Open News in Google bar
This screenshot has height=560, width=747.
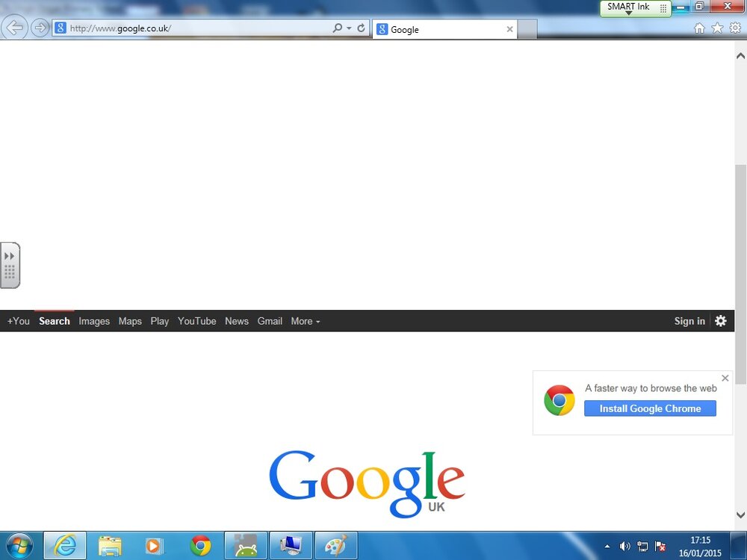237,321
